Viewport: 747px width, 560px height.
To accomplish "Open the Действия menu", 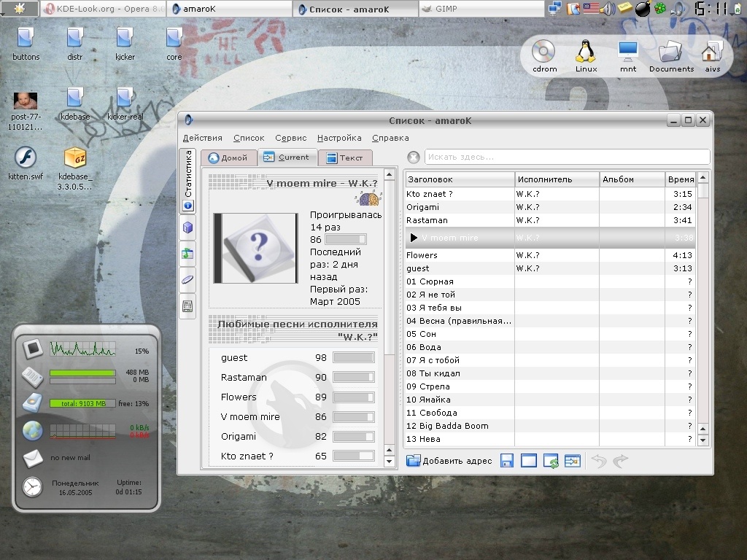I will (x=203, y=138).
